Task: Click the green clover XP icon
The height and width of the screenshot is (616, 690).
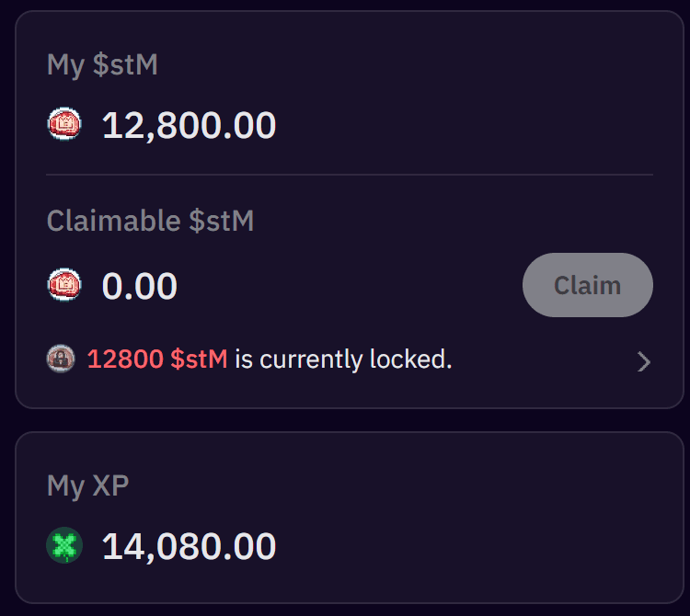Action: (64, 546)
